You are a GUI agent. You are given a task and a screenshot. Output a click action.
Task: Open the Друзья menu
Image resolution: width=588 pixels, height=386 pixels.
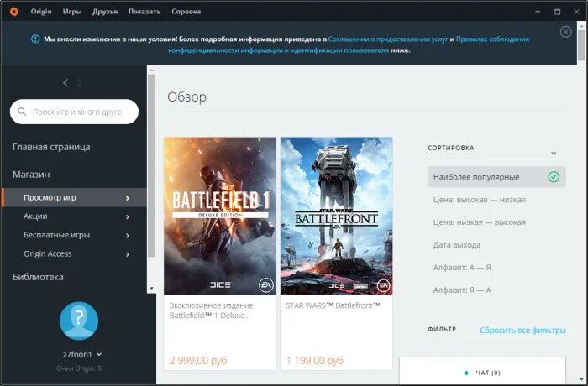click(105, 12)
